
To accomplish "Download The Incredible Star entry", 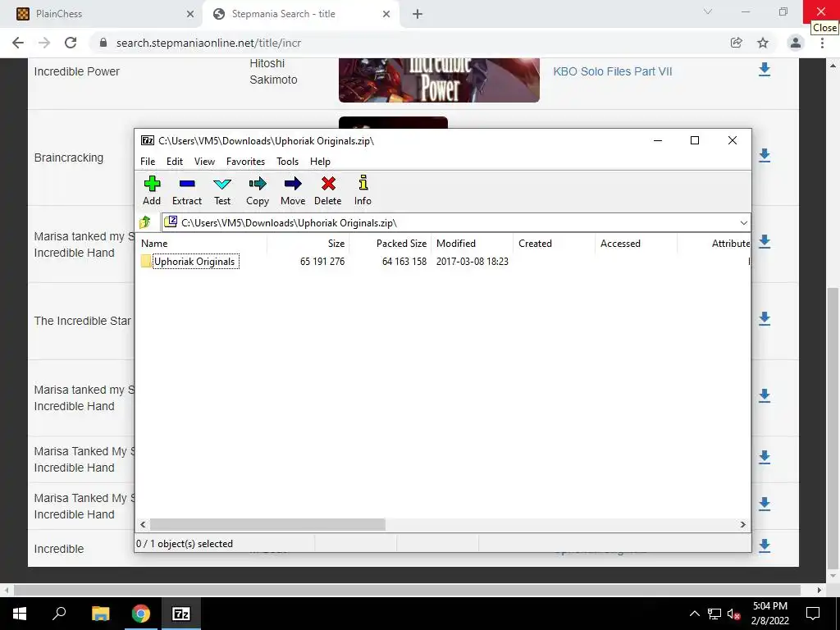I will pyautogui.click(x=765, y=319).
